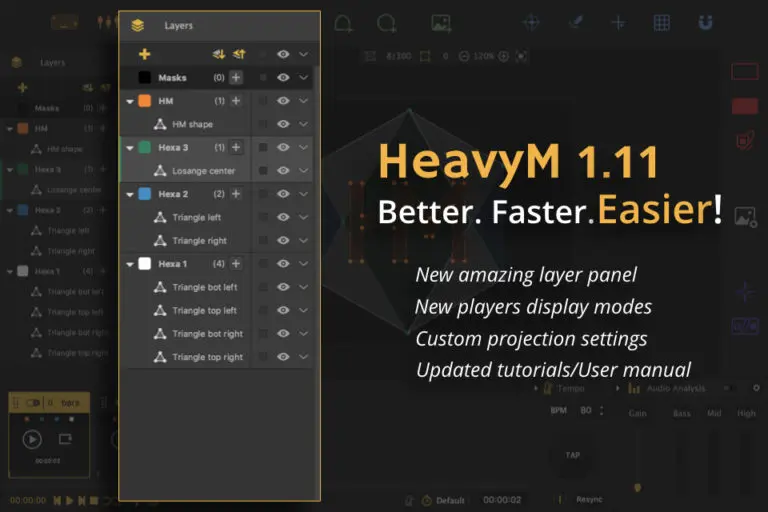The width and height of the screenshot is (768, 512).
Task: Collapse the HM group arrow
Action: pyautogui.click(x=130, y=101)
